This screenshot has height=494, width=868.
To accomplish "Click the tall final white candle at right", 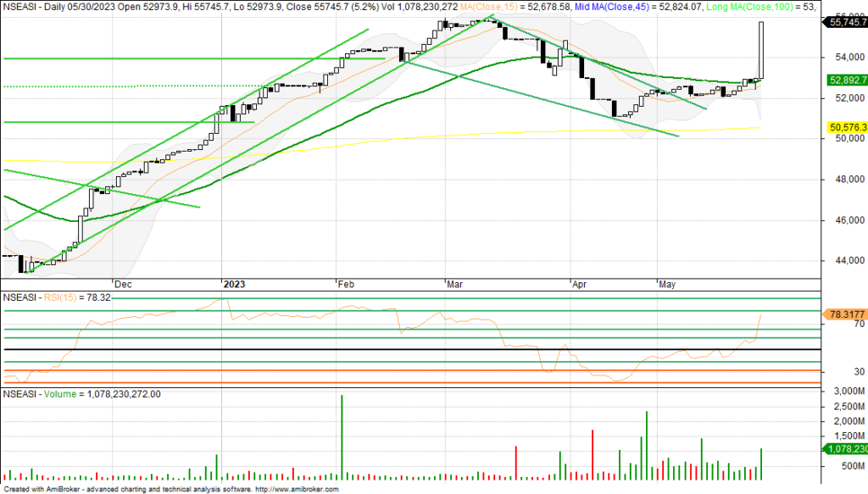I will click(762, 51).
